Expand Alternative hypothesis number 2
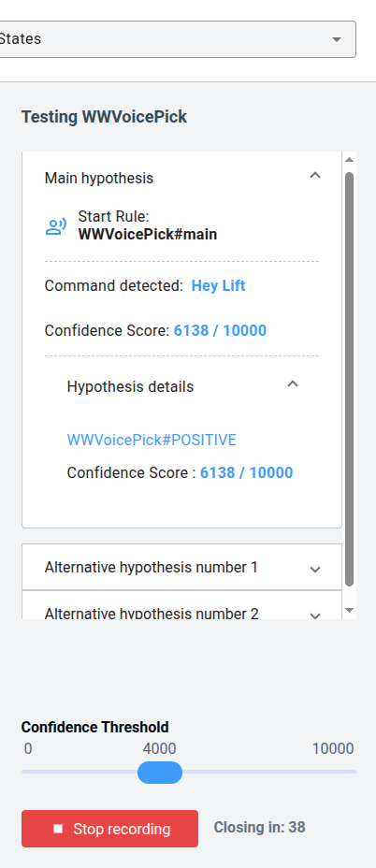Viewport: 376px width, 868px height. [181, 605]
